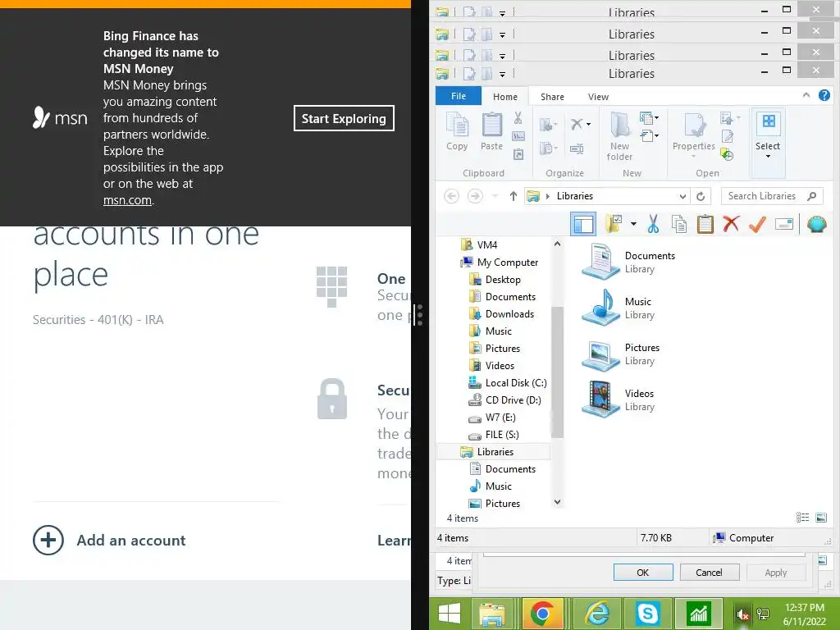Open the New item dropdown in New group
This screenshot has width=840, height=630.
pos(650,118)
